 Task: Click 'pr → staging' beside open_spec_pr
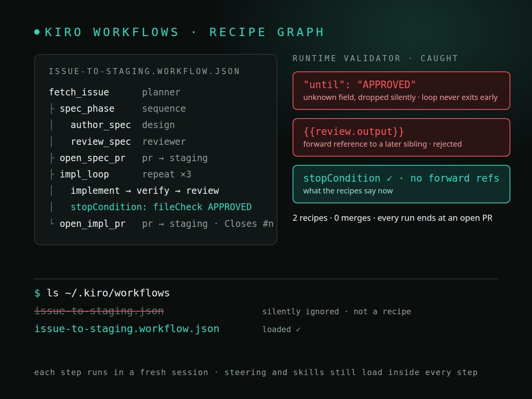(175, 158)
